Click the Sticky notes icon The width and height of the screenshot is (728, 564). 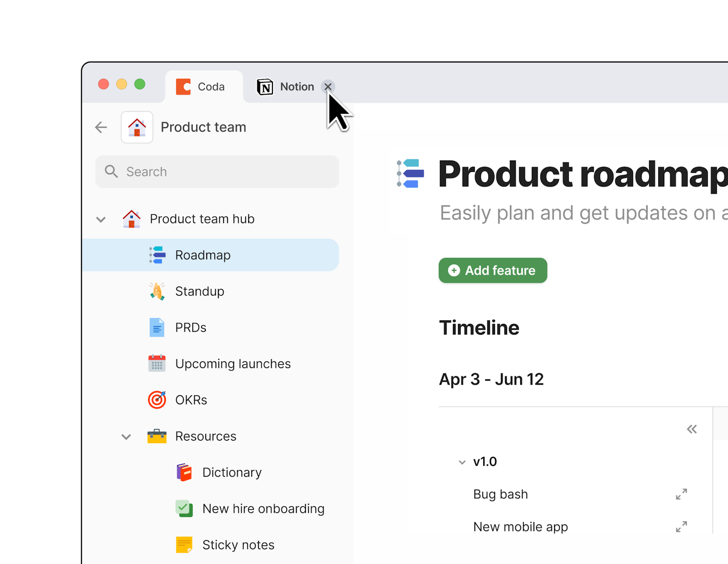pos(184,545)
